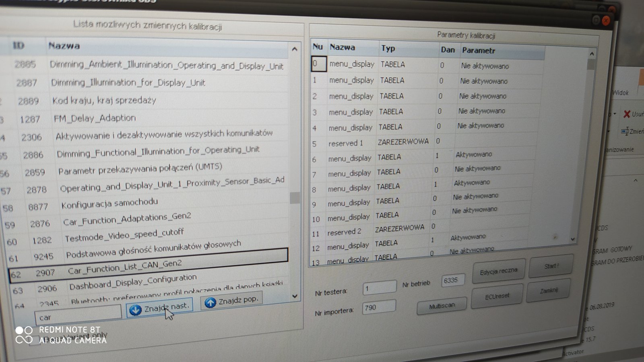
Task: Click menu_display name in parameter row 9
Action: [349, 203]
